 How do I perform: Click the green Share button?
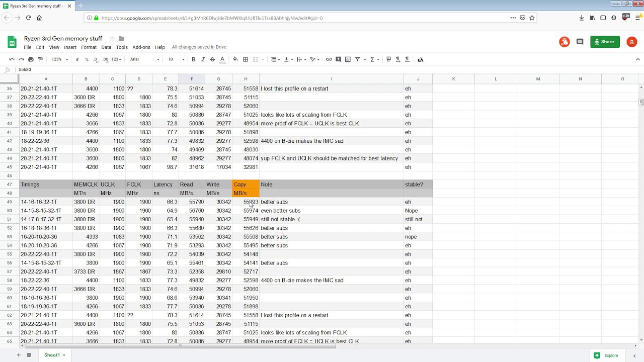605,42
